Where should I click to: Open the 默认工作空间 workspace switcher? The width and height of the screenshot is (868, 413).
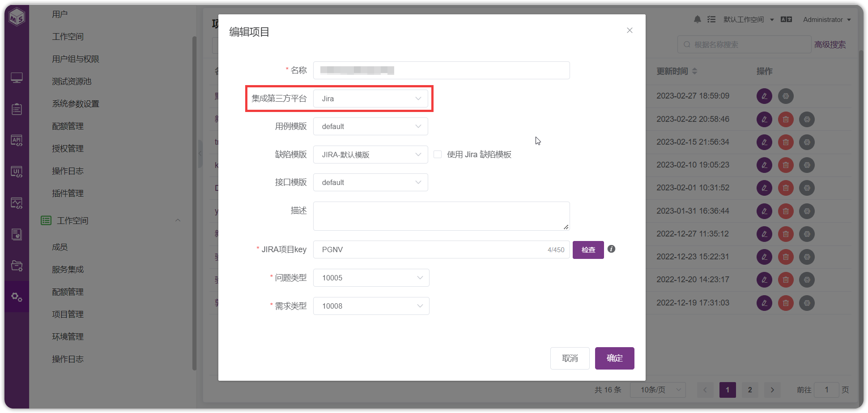coord(749,20)
